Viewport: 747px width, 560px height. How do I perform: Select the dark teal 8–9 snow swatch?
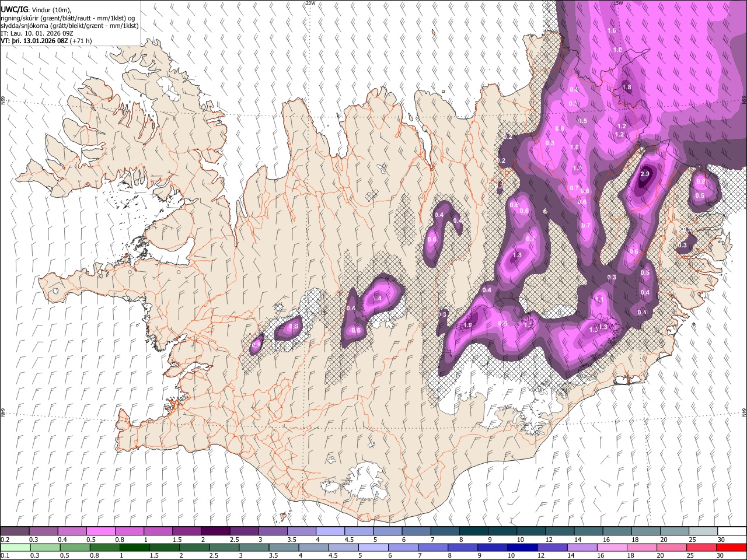pos(474,531)
